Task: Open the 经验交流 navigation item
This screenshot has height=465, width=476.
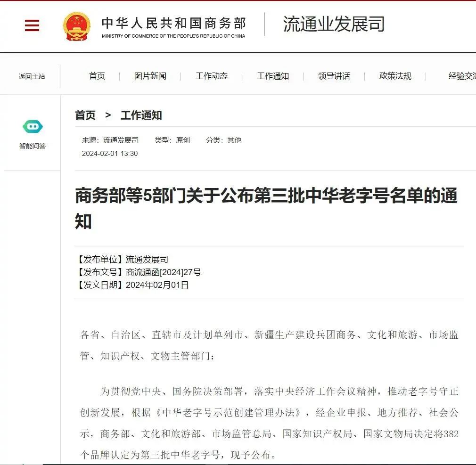Action: tap(462, 76)
